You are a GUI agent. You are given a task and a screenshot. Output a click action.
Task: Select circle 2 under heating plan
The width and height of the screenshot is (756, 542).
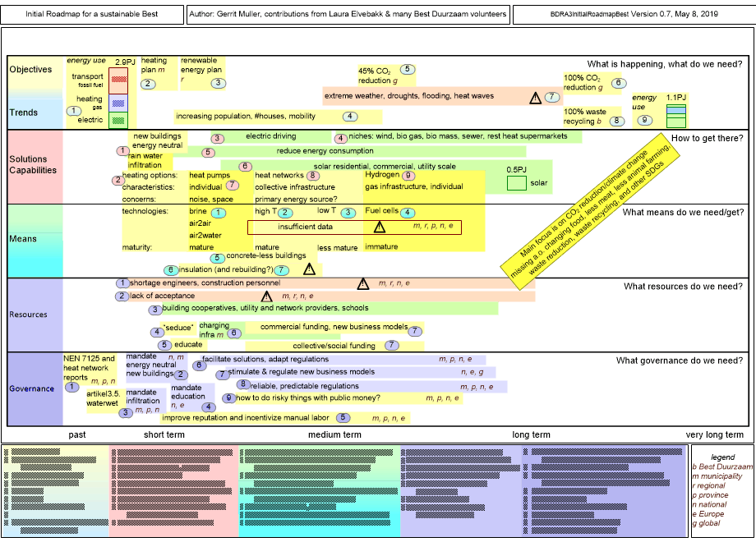(x=148, y=84)
